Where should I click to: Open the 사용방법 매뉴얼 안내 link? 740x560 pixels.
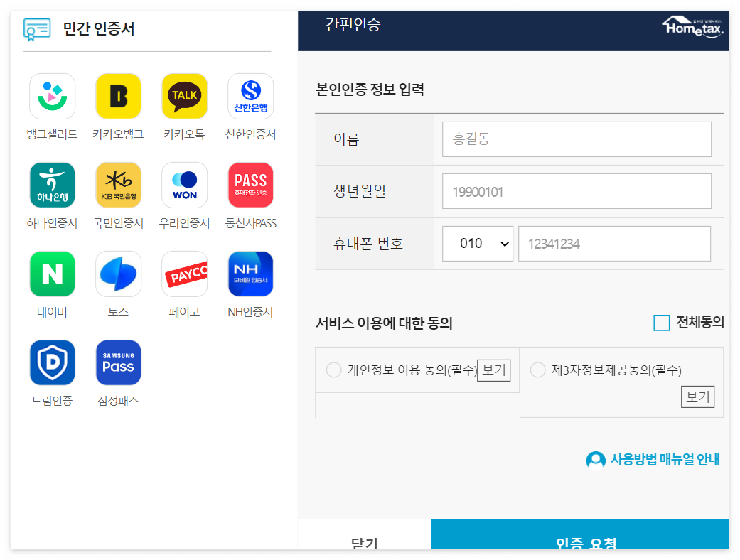pyautogui.click(x=665, y=460)
